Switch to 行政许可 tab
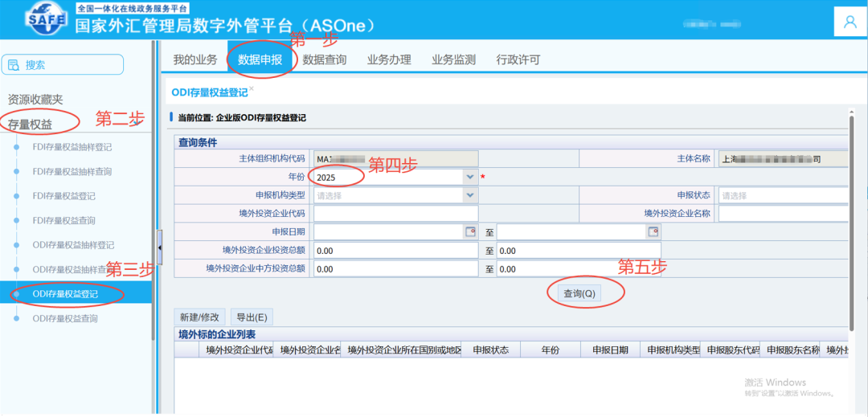Viewport: 868px width, 417px height. pos(518,59)
